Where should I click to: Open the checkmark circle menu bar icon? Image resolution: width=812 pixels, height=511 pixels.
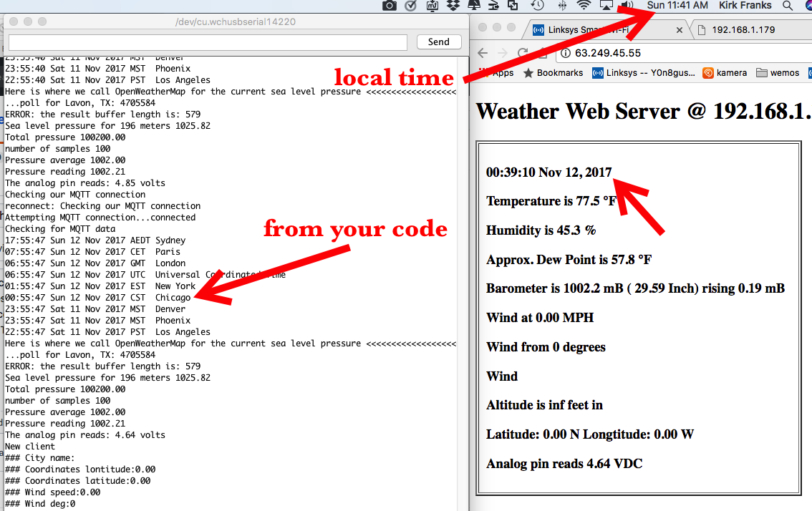pos(411,6)
